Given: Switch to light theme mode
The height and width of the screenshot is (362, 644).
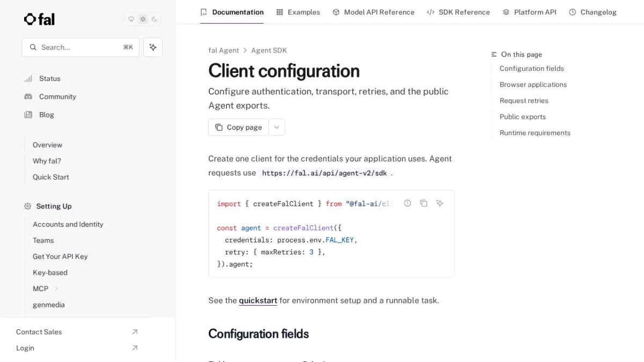Looking at the screenshot, I should (x=143, y=19).
